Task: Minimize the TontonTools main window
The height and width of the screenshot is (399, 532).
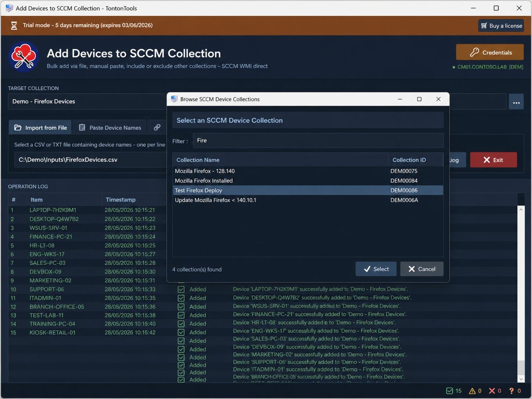Action: pyautogui.click(x=474, y=8)
